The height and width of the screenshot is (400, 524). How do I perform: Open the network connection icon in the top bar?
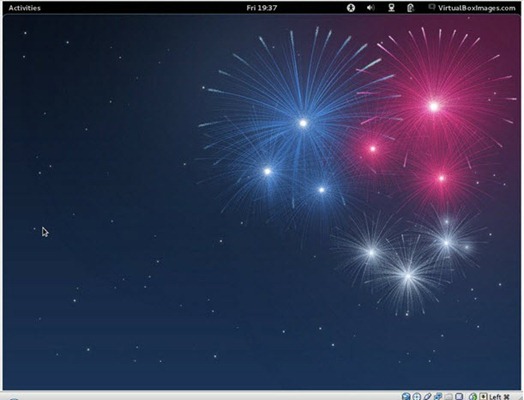(391, 8)
